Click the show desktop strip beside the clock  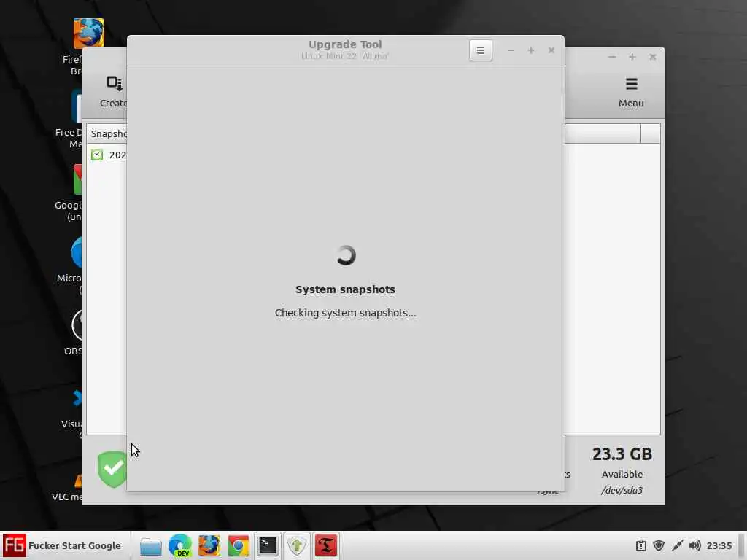(x=741, y=545)
